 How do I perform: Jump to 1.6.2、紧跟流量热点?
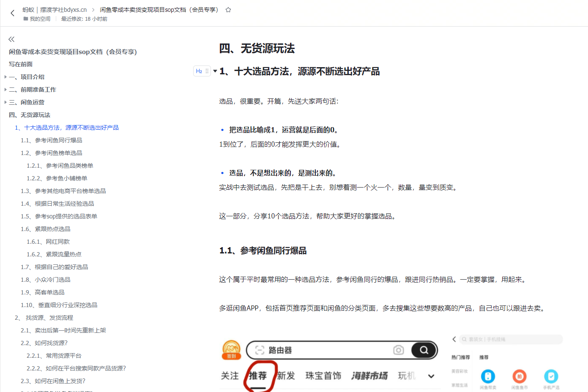click(54, 254)
